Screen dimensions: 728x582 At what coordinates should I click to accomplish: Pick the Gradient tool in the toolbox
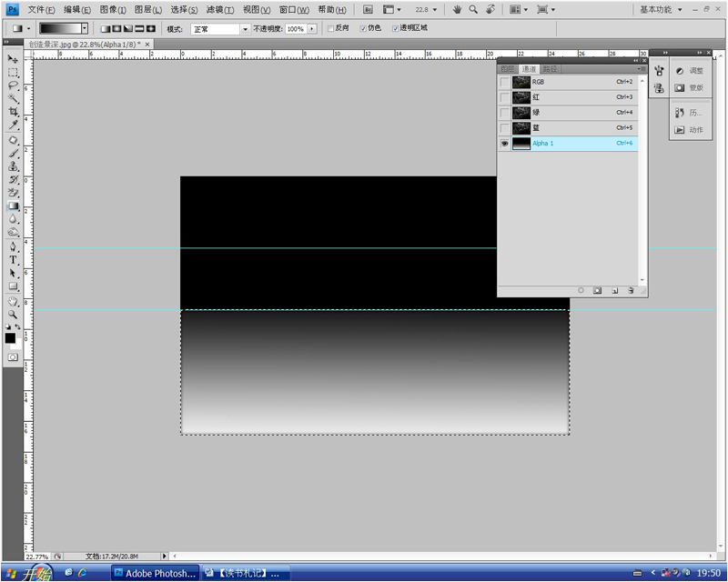[14, 206]
